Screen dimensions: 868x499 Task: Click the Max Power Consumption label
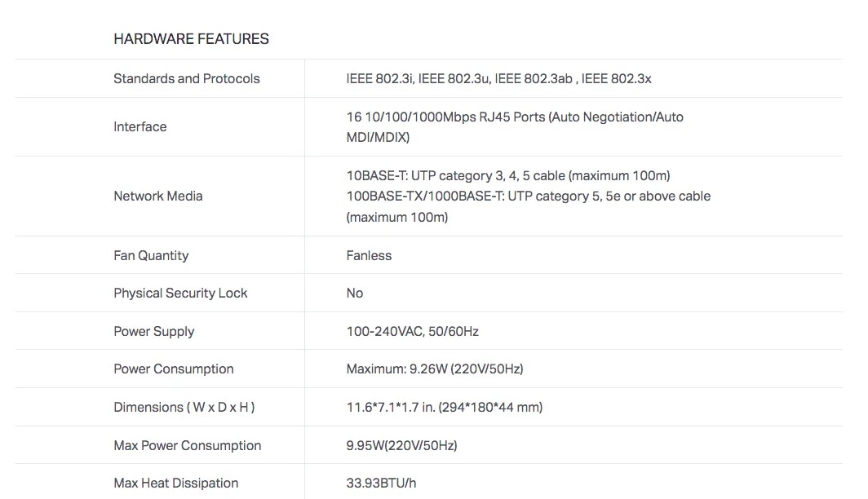pos(187,445)
